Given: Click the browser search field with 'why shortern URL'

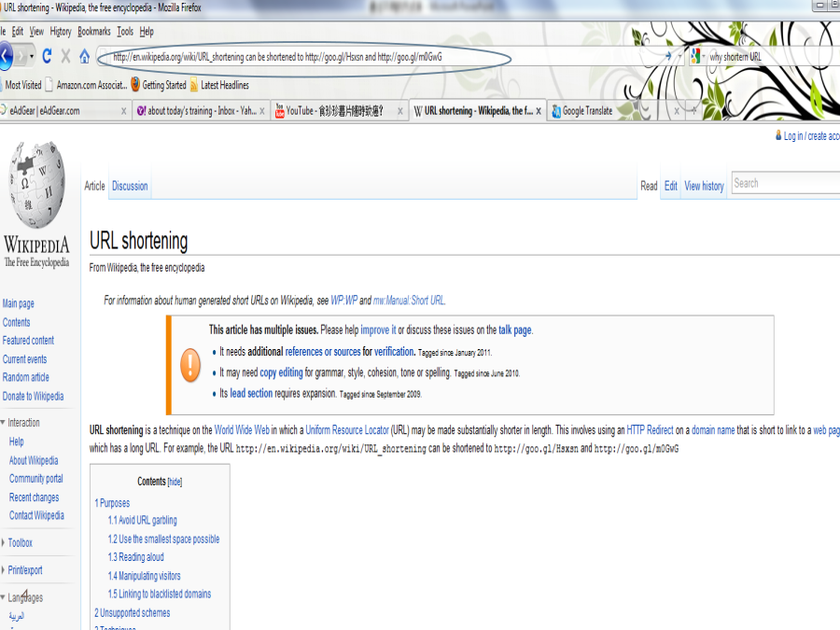Looking at the screenshot, I should (x=772, y=57).
